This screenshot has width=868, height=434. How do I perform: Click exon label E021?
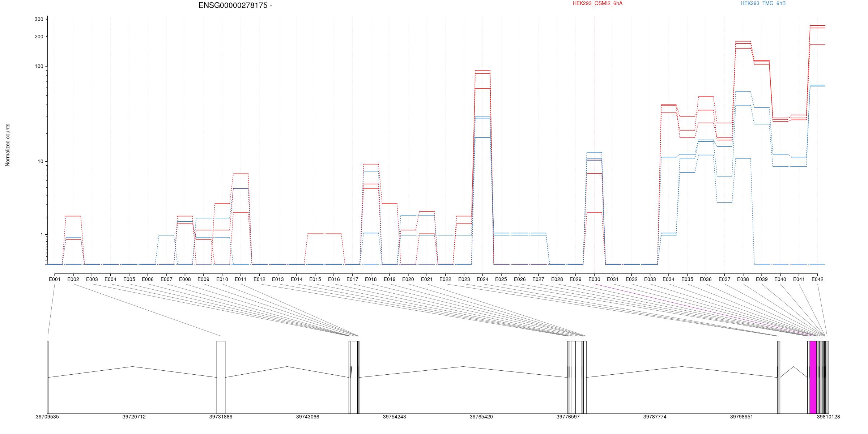[x=427, y=279]
